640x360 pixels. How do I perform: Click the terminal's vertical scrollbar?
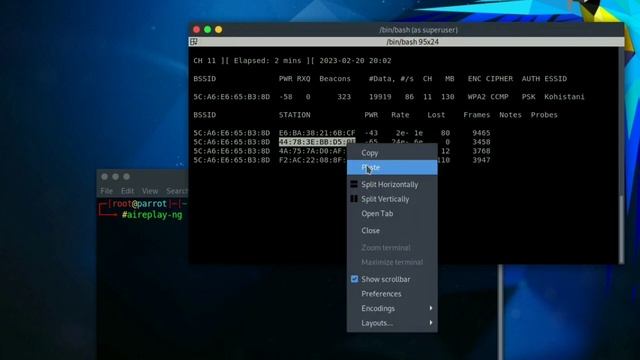[621, 155]
